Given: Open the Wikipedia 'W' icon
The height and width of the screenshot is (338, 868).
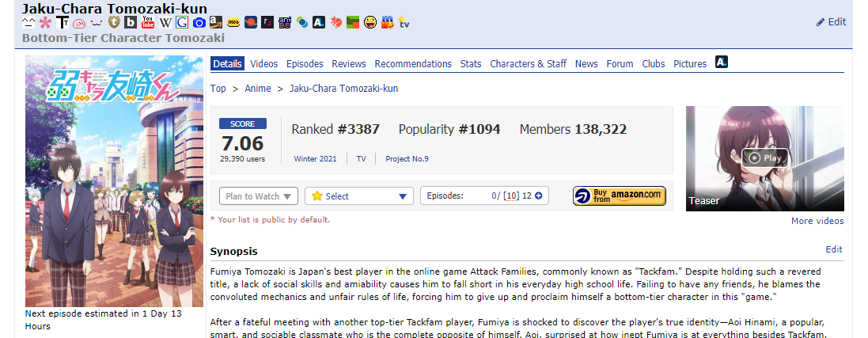Looking at the screenshot, I should (165, 23).
